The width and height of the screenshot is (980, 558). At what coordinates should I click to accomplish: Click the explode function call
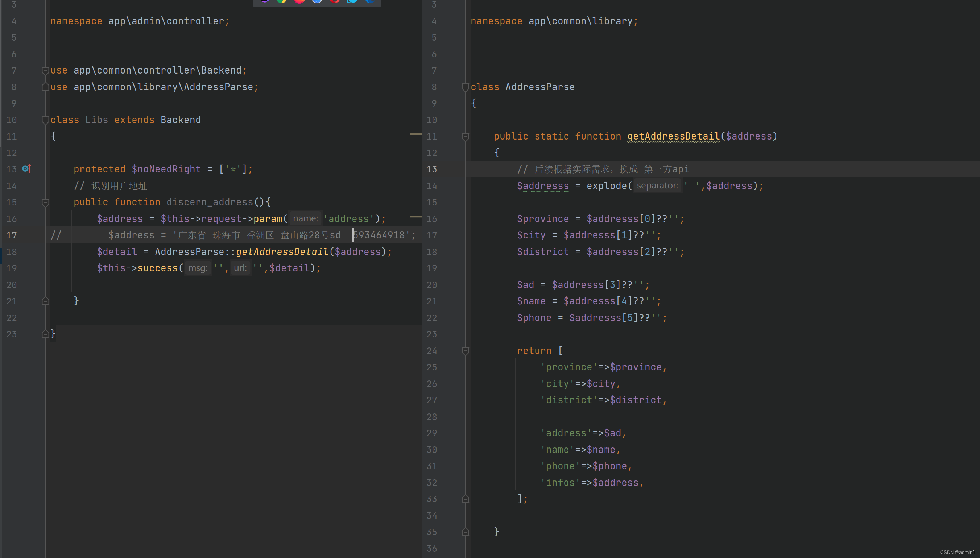coord(607,186)
